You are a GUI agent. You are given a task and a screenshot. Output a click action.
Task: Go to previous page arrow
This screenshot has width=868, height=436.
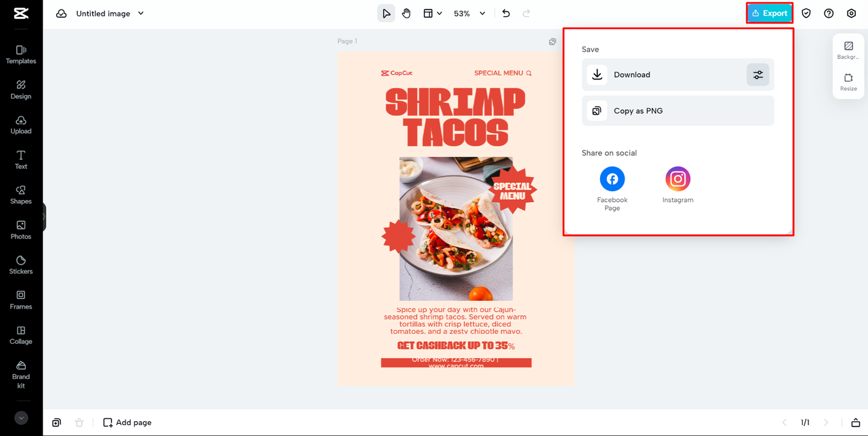785,422
